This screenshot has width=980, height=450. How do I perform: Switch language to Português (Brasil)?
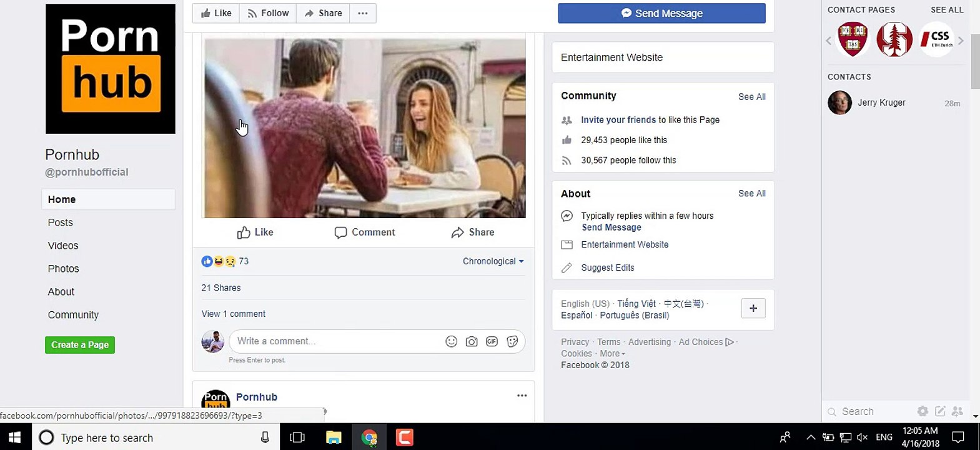pos(635,315)
